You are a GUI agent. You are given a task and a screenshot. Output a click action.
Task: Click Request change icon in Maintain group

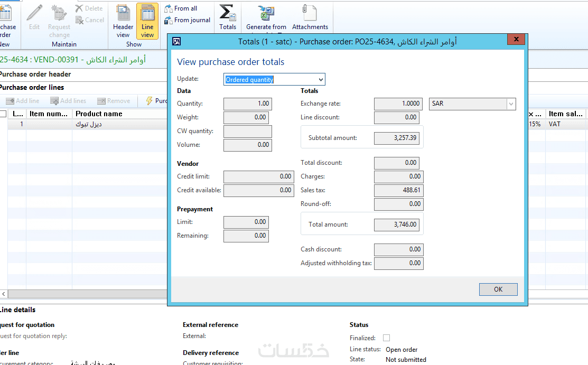point(59,13)
